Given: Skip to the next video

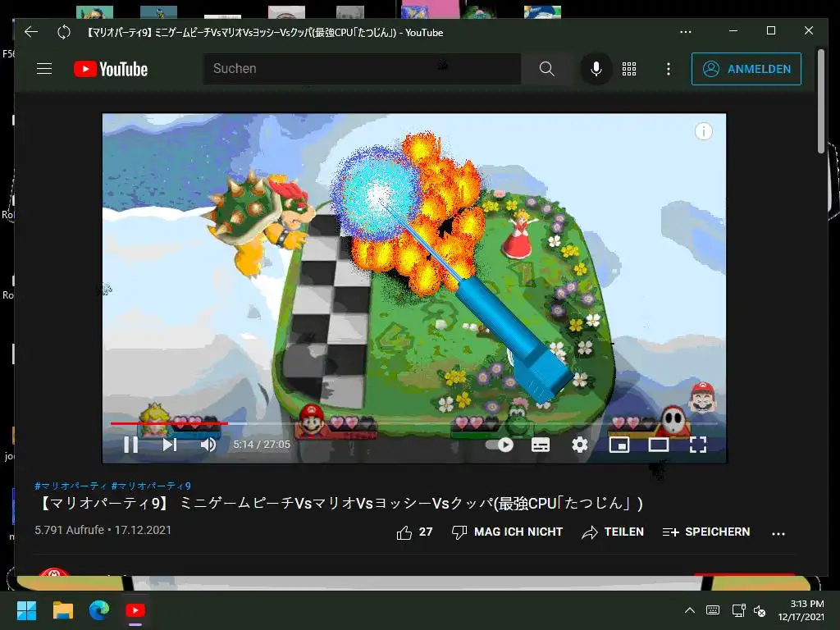Looking at the screenshot, I should coord(170,445).
